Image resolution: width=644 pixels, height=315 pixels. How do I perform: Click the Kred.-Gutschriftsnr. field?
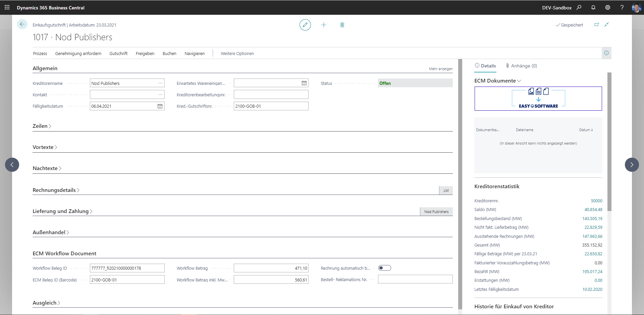click(x=271, y=106)
